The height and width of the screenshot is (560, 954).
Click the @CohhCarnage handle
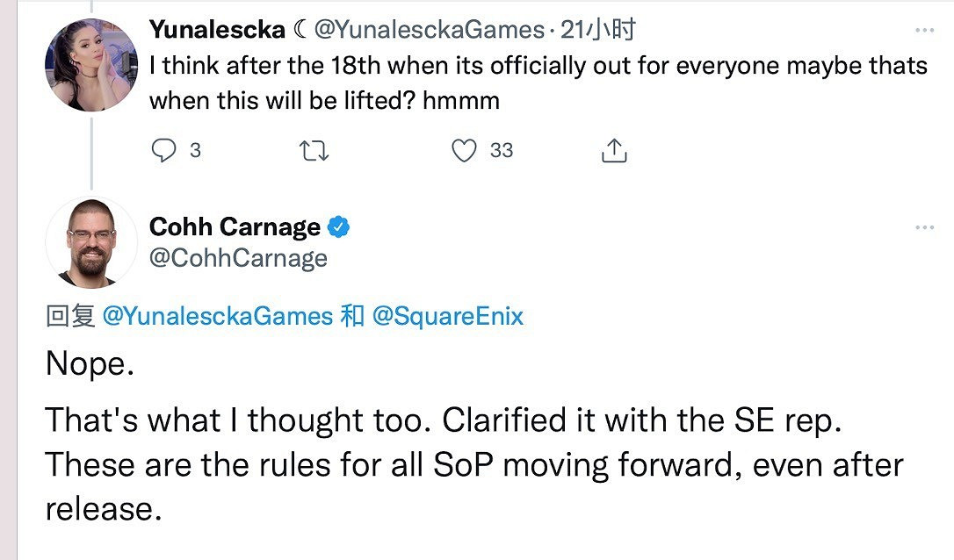pyautogui.click(x=238, y=258)
